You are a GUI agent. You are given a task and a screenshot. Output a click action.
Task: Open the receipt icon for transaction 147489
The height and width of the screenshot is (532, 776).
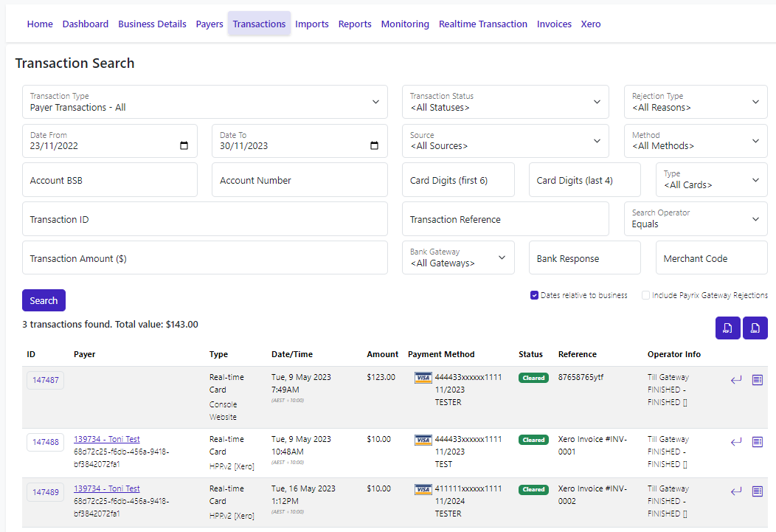[x=757, y=491]
